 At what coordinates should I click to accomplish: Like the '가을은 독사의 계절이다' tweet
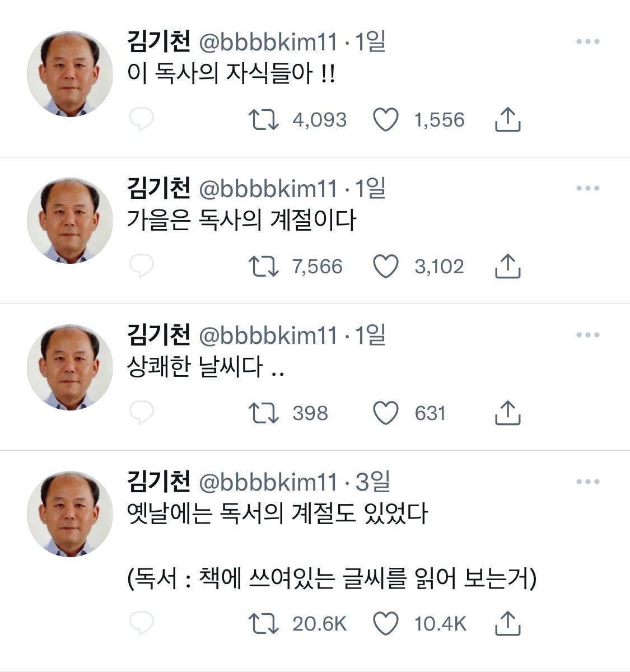click(386, 267)
